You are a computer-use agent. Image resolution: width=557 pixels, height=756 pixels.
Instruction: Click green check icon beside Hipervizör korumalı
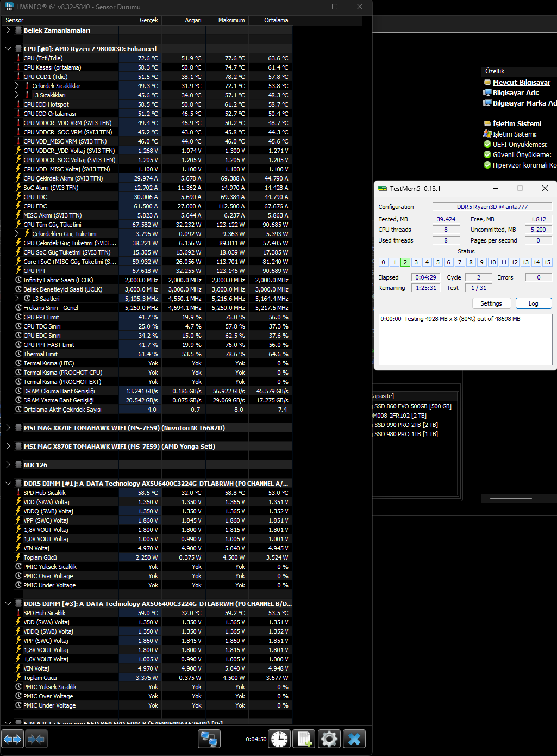pyautogui.click(x=487, y=165)
